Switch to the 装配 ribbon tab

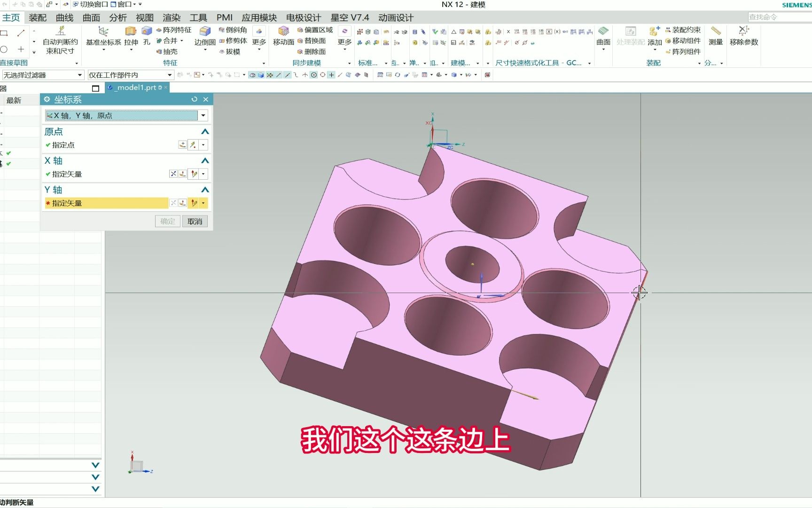click(38, 17)
